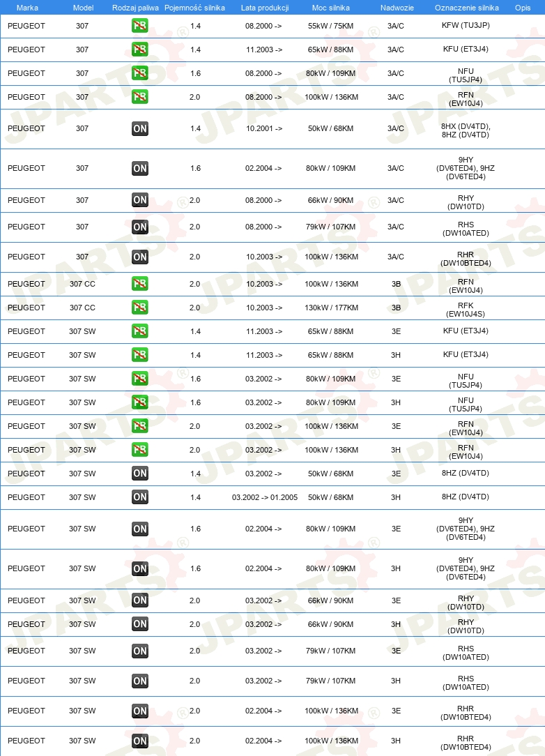Click the petrol icon in the 307 SW 3H KFU row
Viewport: 545px width, 756px height.
[x=140, y=354]
